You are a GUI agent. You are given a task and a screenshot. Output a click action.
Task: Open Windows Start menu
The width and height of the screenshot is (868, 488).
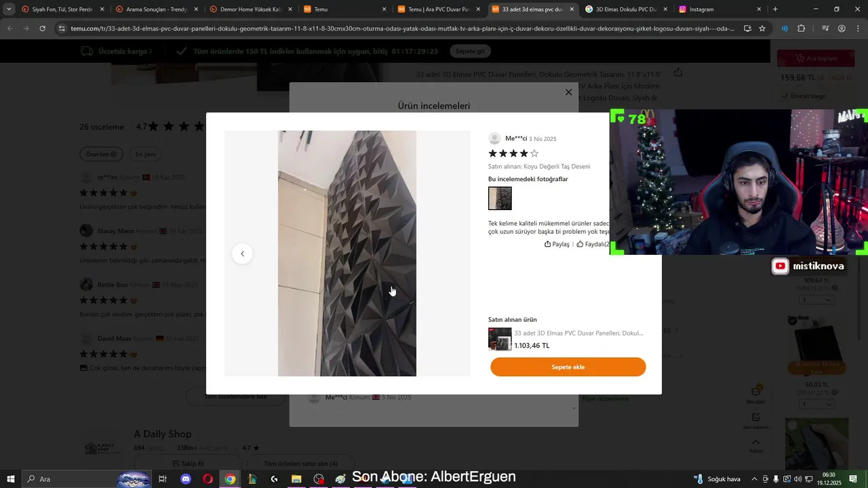click(10, 479)
